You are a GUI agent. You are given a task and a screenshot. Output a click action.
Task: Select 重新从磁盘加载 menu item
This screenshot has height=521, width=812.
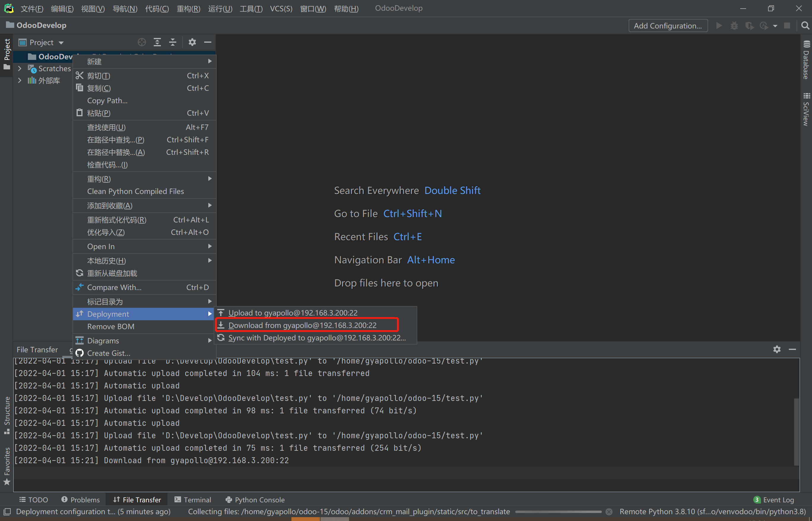(145, 273)
